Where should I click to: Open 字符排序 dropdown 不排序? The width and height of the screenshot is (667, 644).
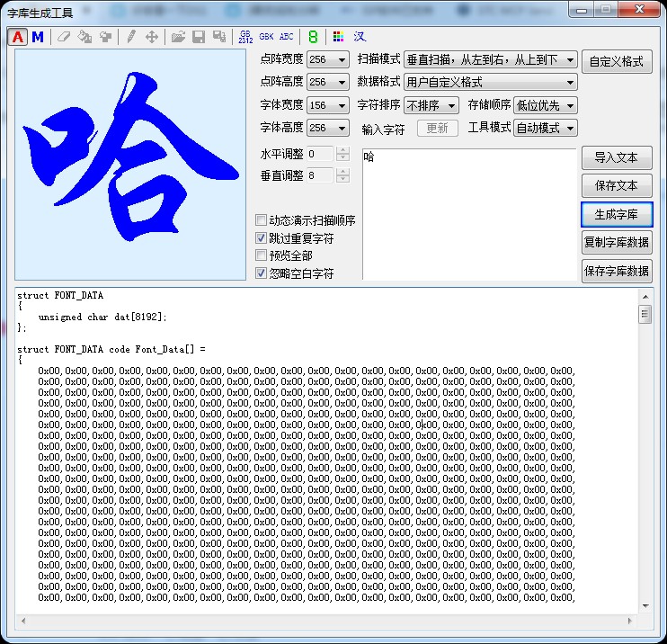[x=431, y=105]
